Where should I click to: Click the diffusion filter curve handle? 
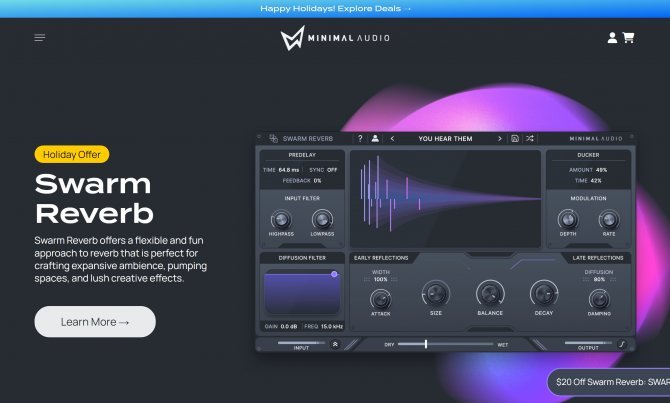pyautogui.click(x=334, y=274)
